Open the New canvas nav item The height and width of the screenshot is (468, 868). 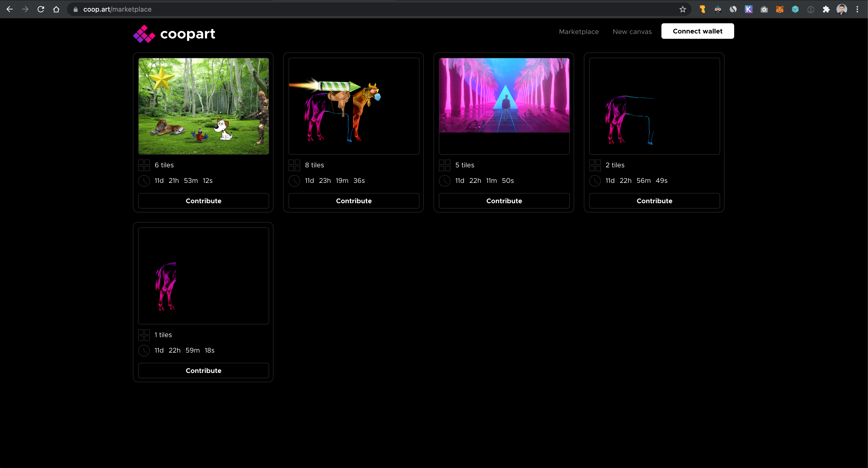(632, 32)
